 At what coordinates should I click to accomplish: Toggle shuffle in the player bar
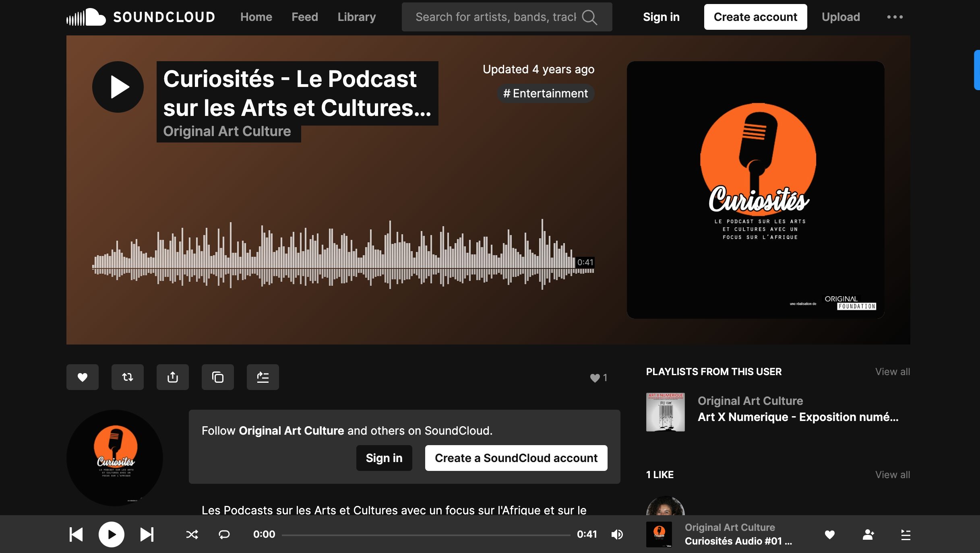click(192, 534)
